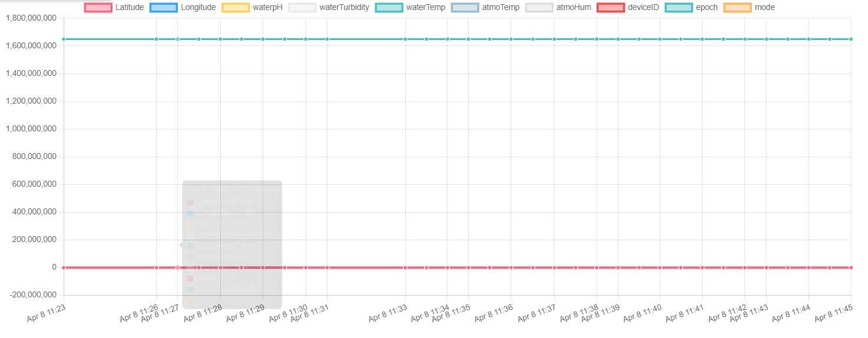Click the epoch data point at Apr 8 11:26

(x=156, y=39)
